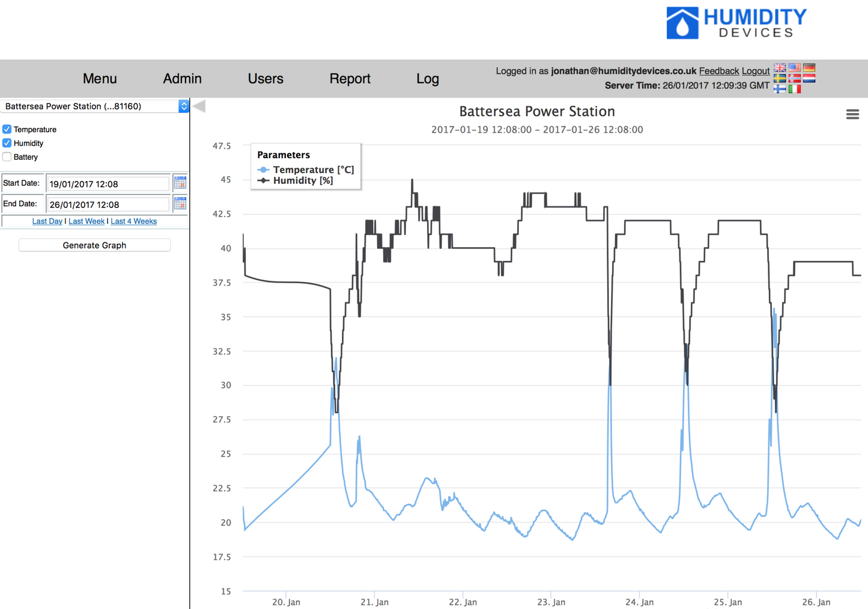Screen dimensions: 868x609
Task: Toggle the Temperature series in the legend
Action: pyautogui.click(x=306, y=170)
